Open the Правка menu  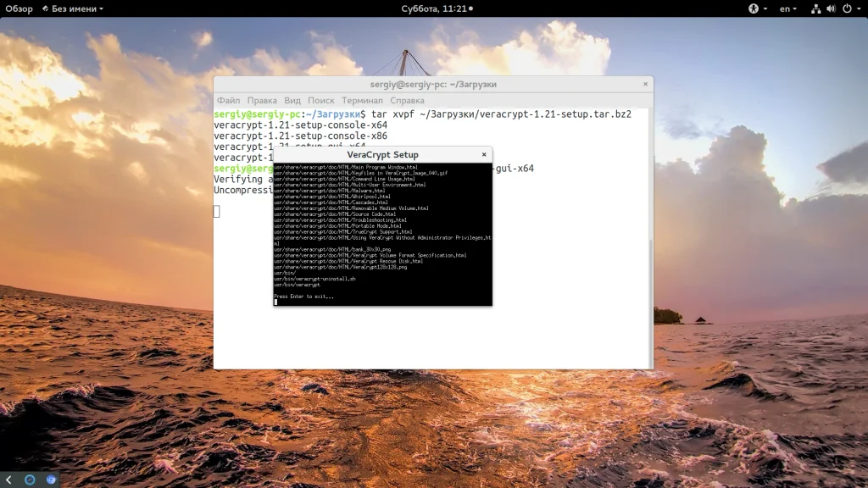click(x=262, y=100)
